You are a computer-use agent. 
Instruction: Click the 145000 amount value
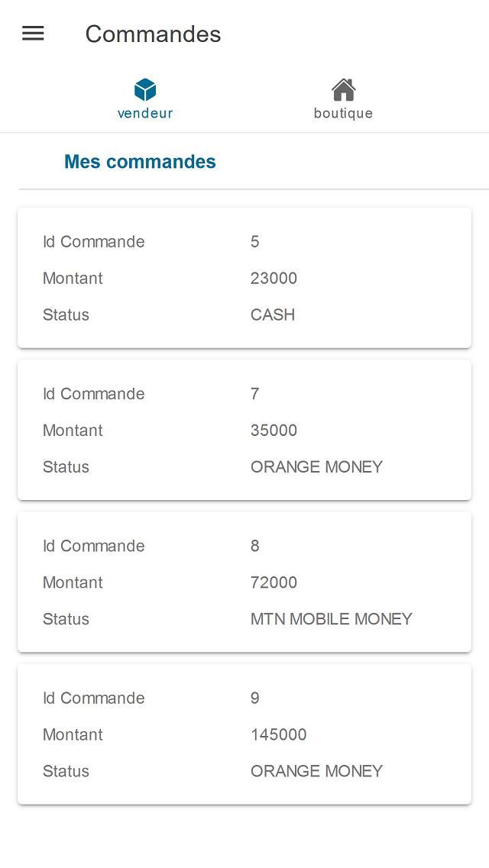click(278, 734)
